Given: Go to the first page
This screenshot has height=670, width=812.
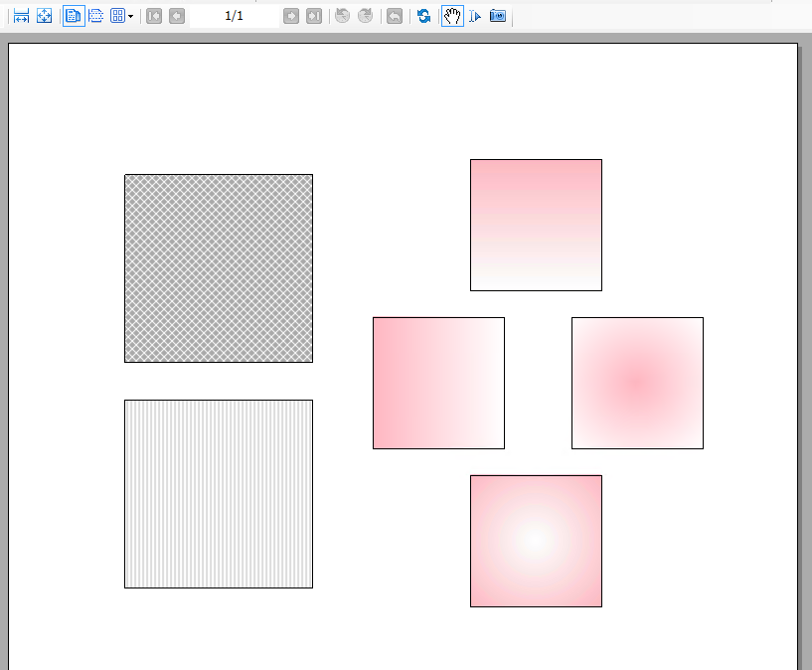Looking at the screenshot, I should click(154, 16).
